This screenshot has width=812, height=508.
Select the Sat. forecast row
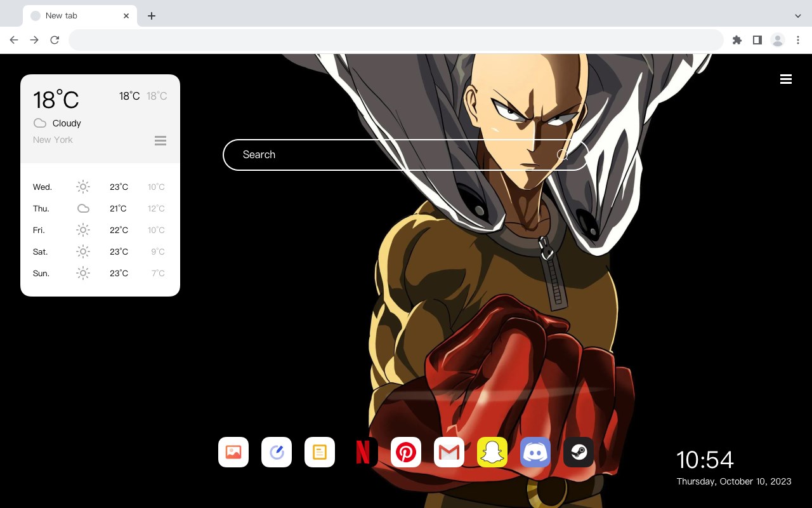click(100, 251)
